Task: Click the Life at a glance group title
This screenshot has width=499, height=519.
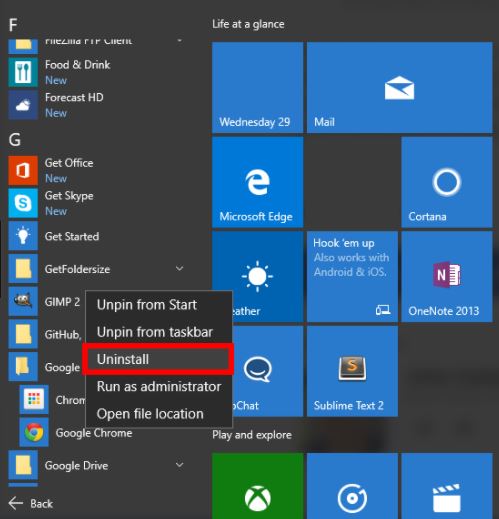Action: pyautogui.click(x=248, y=24)
